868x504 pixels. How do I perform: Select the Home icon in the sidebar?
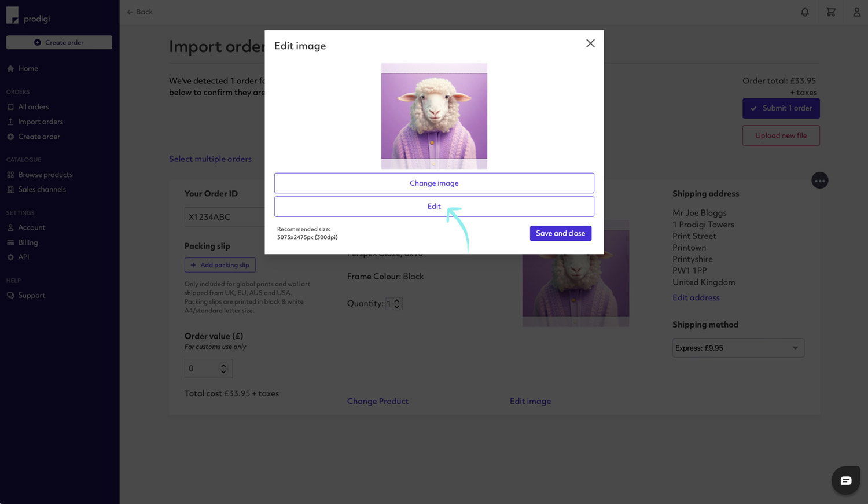(x=10, y=68)
